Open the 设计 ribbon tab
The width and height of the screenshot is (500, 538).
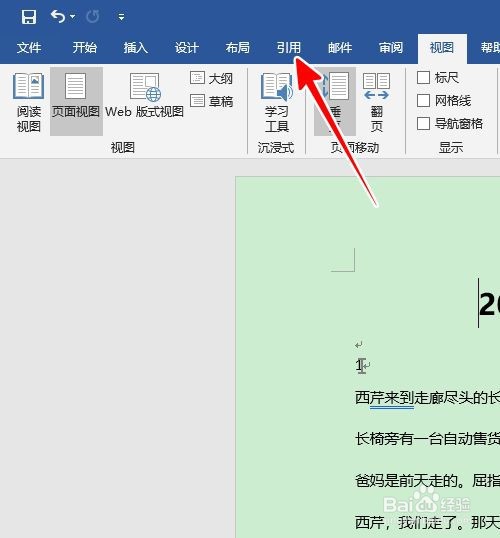pos(187,48)
